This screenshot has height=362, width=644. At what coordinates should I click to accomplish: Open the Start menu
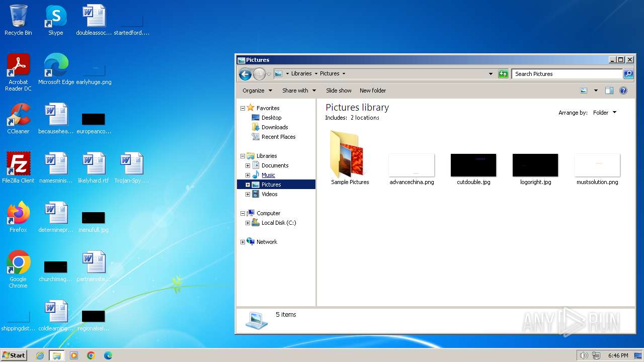click(x=14, y=355)
